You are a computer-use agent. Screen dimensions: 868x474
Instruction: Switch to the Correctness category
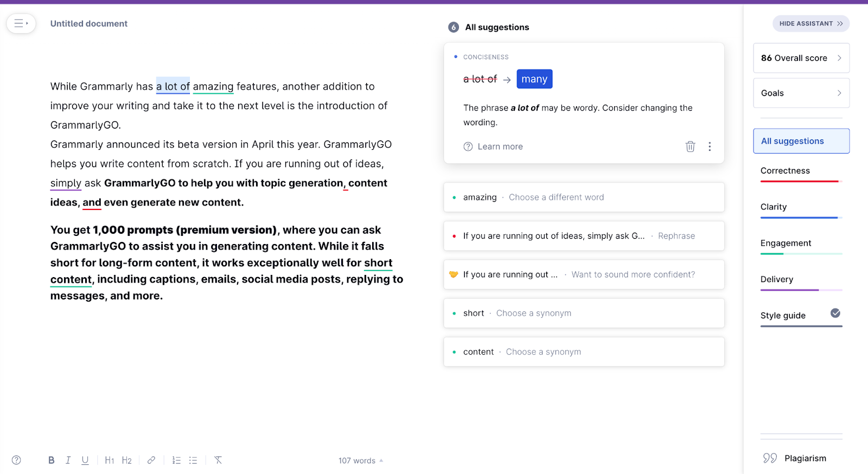[x=785, y=171]
